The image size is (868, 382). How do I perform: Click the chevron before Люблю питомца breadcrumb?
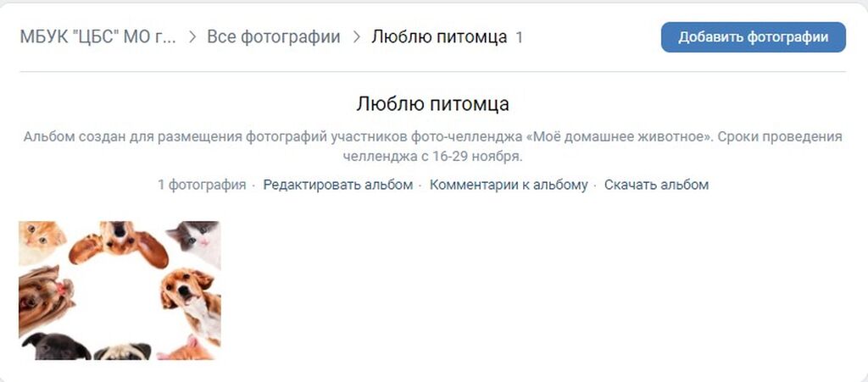(x=356, y=37)
